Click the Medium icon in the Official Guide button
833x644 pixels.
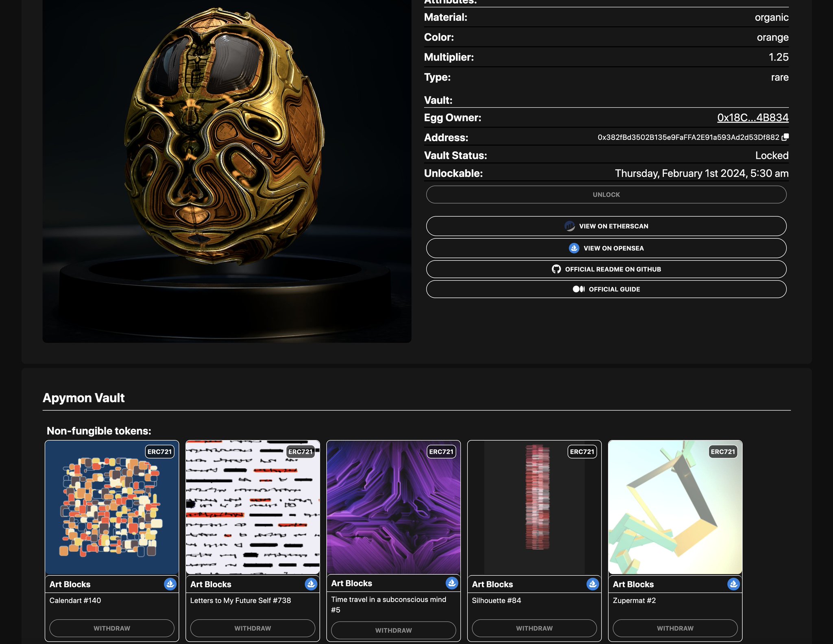(x=578, y=289)
